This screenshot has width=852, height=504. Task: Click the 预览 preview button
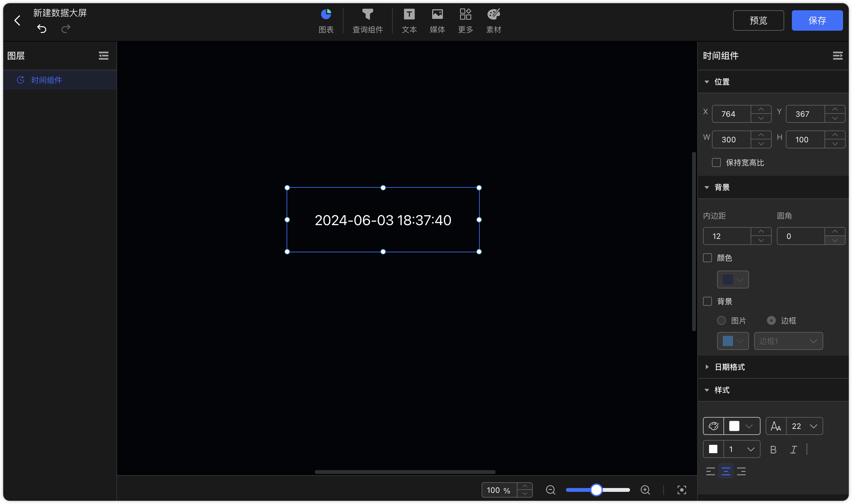pos(758,20)
